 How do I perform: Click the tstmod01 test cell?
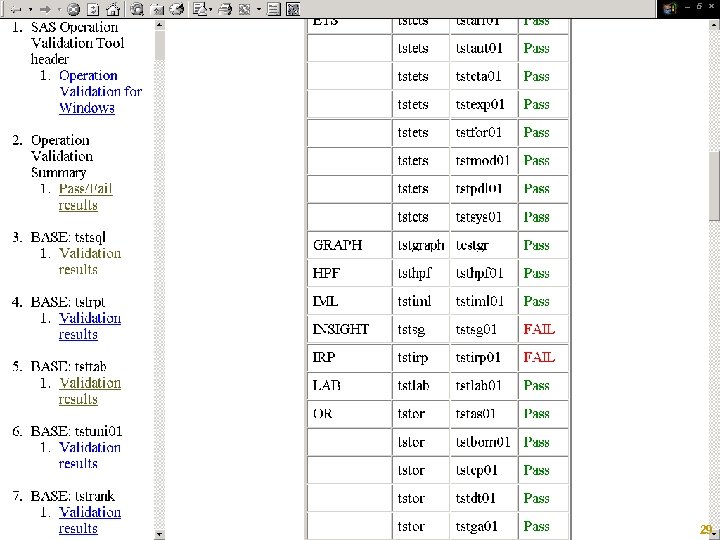[484, 161]
